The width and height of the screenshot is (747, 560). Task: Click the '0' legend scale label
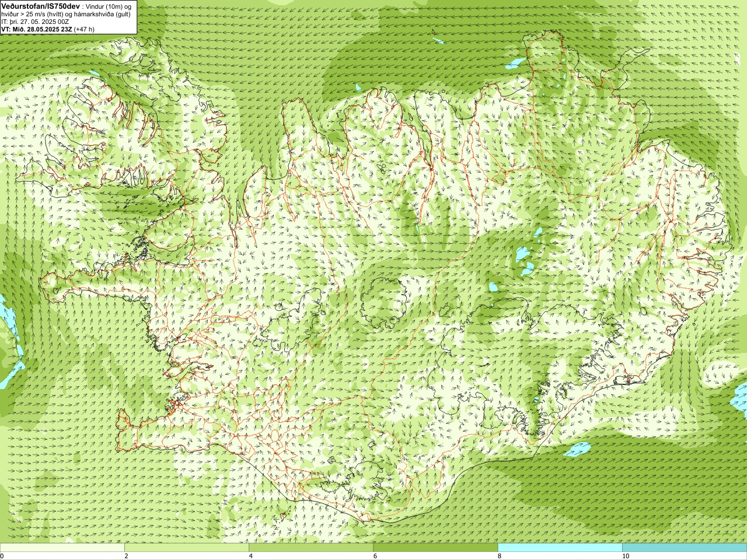click(2, 556)
